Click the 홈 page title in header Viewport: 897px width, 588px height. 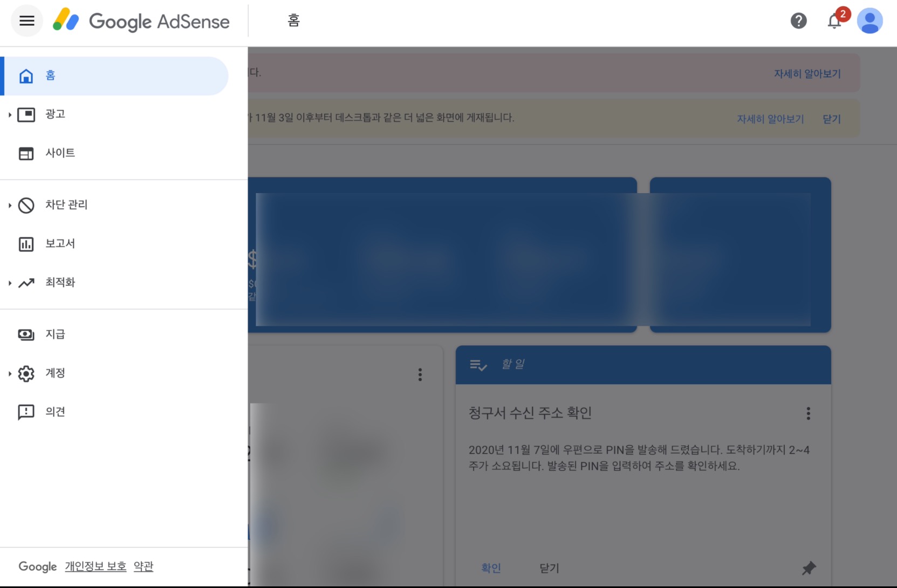[293, 20]
